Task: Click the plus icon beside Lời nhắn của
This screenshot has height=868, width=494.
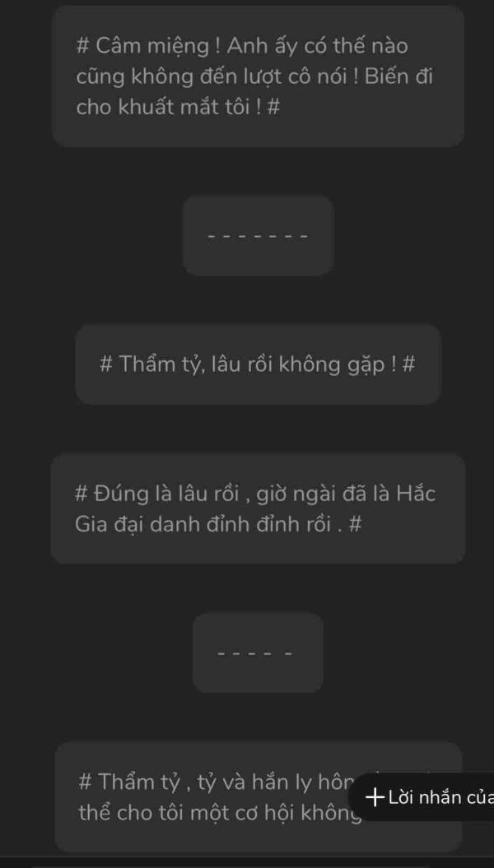Action: 375,798
